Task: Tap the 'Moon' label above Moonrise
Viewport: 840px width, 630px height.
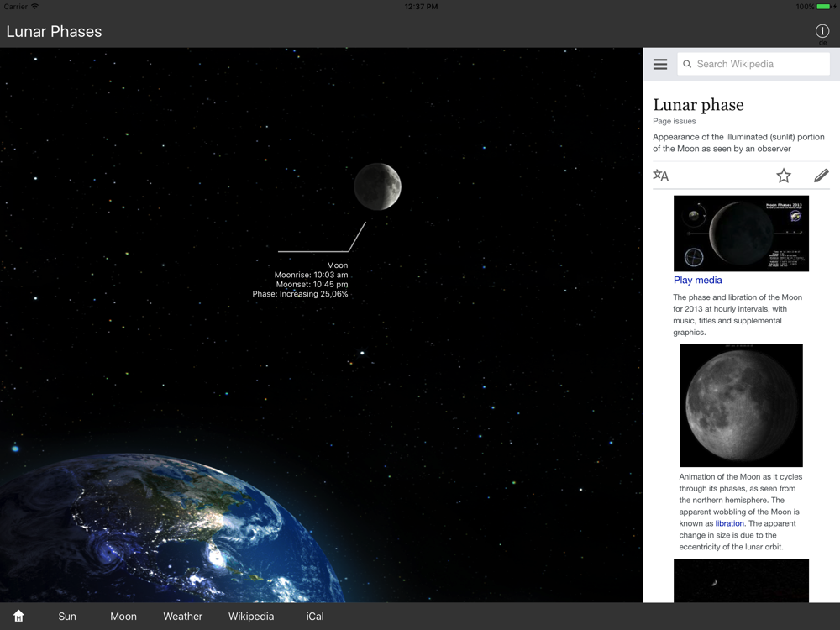Action: click(338, 265)
